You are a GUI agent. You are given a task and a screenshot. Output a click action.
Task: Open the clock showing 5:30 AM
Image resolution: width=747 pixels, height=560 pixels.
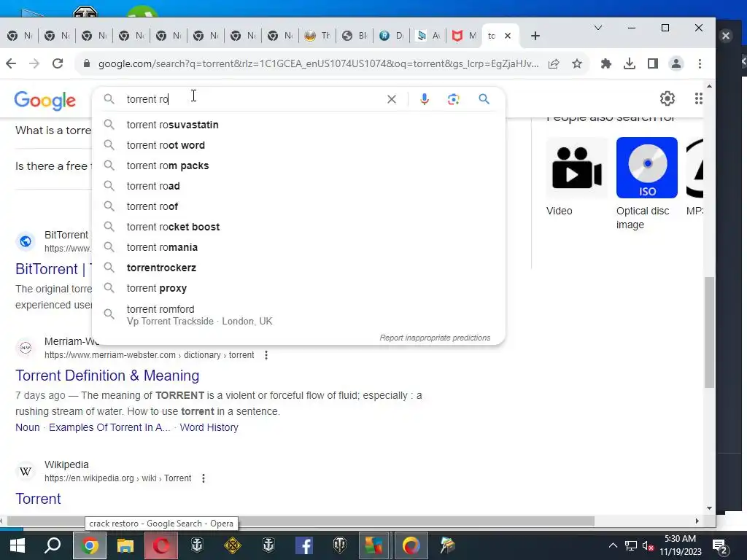(x=681, y=545)
